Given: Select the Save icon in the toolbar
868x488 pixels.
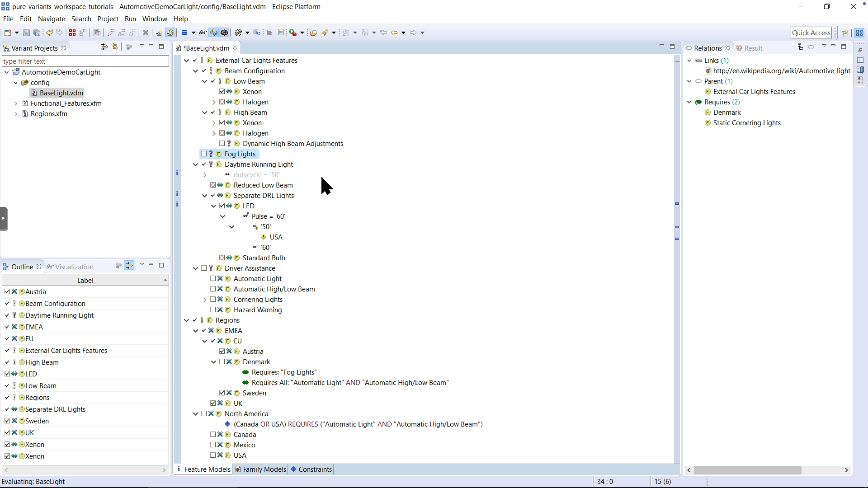Looking at the screenshot, I should 26,33.
